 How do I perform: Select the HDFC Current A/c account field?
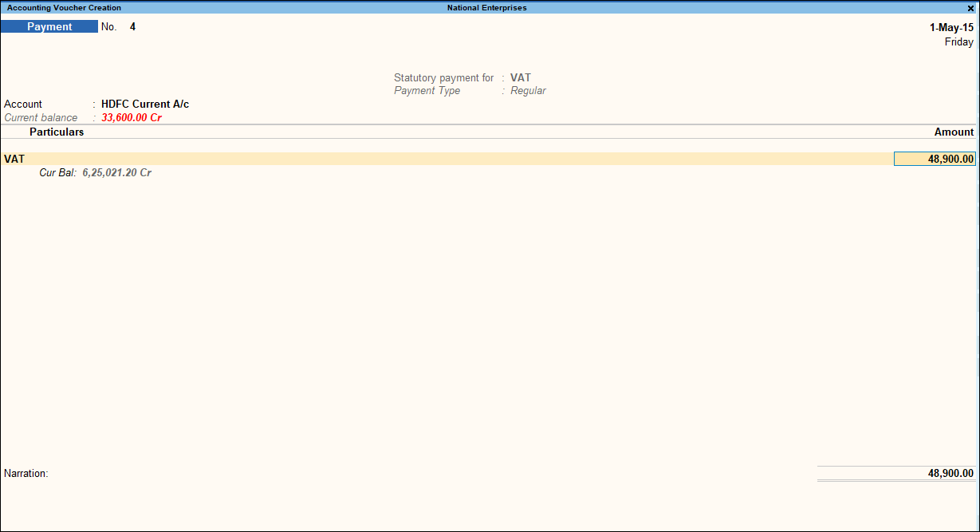145,104
